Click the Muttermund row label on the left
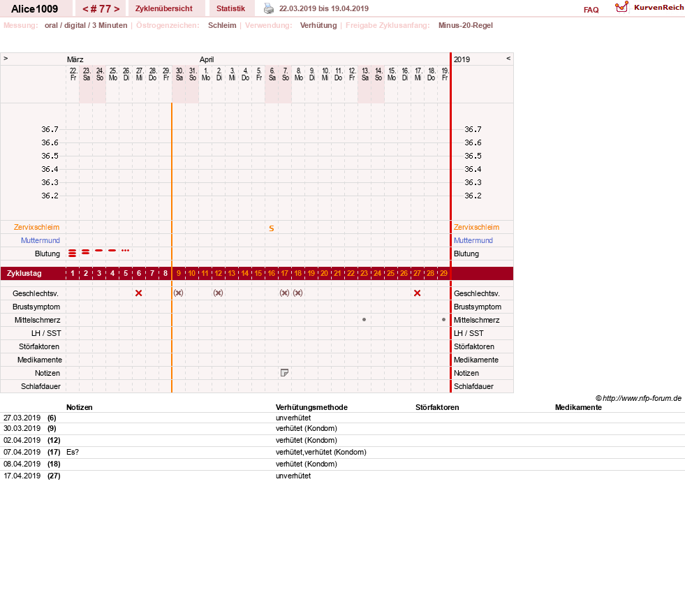This screenshot has height=616, width=685. click(x=40, y=240)
